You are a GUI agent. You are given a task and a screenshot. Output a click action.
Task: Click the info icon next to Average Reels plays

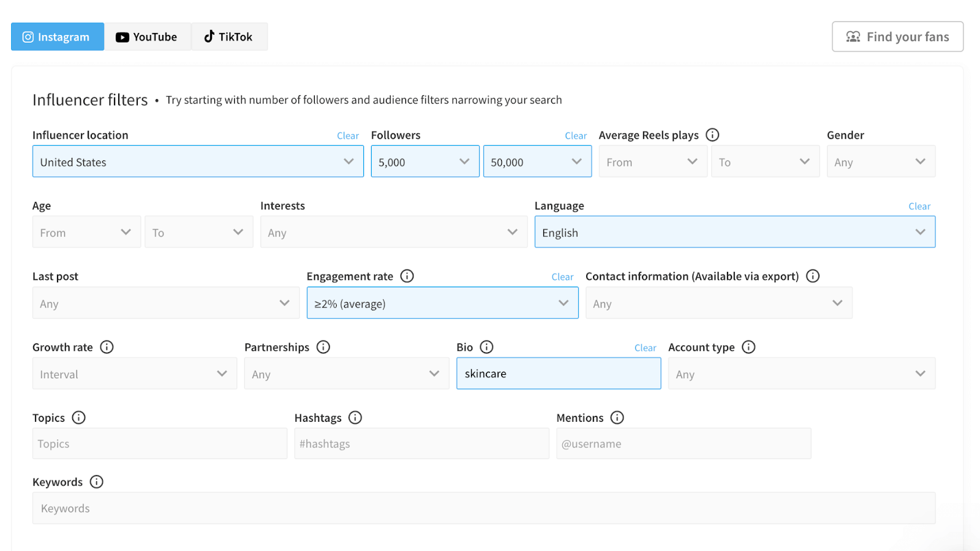(x=712, y=135)
